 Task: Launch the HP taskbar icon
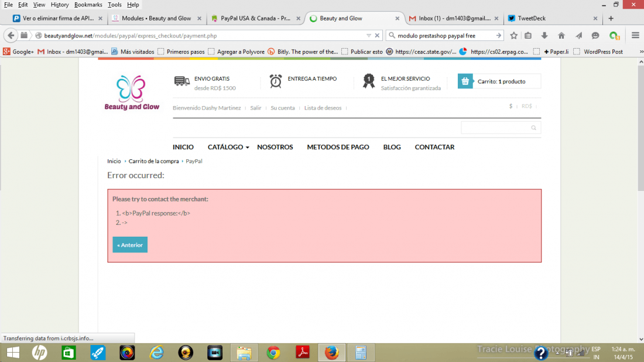pos(39,353)
